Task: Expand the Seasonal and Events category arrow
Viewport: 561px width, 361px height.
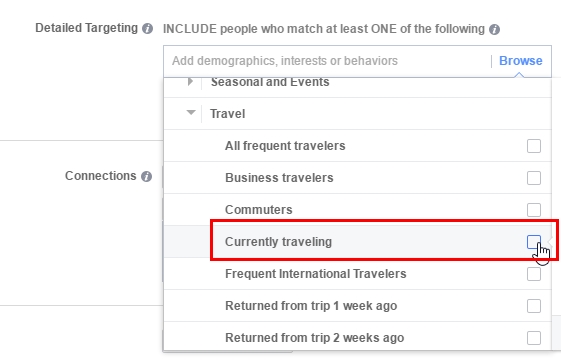Action: tap(190, 82)
